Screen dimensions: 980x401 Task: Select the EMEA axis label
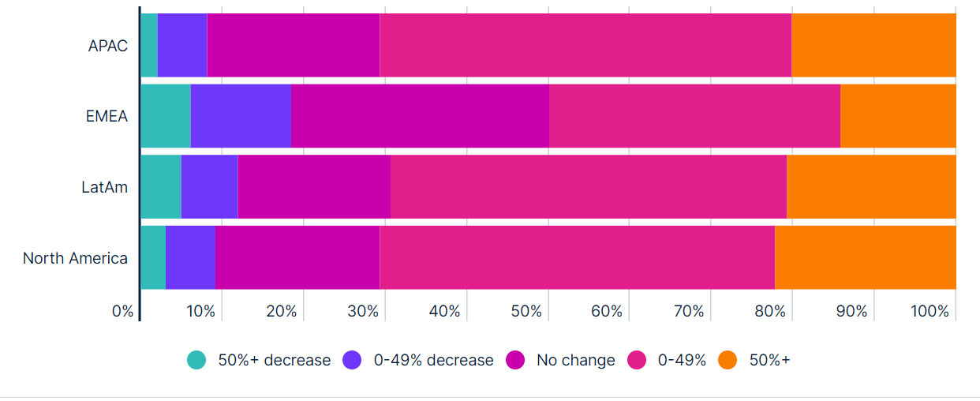coord(107,116)
